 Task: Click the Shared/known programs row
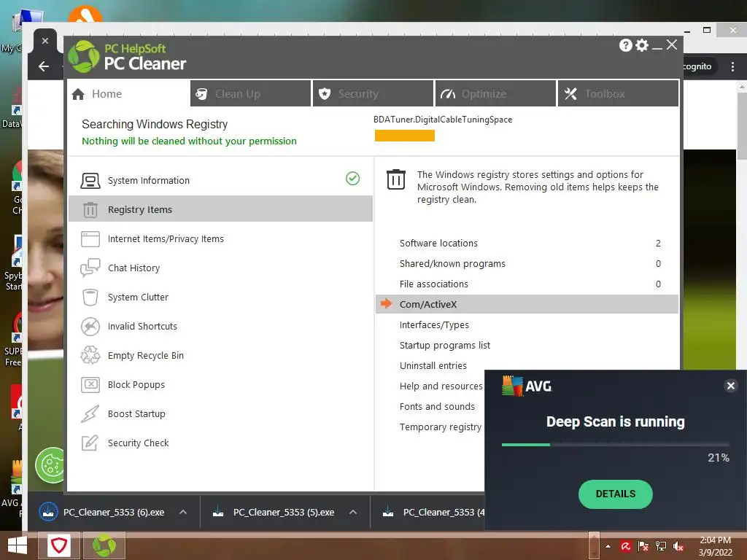point(527,263)
